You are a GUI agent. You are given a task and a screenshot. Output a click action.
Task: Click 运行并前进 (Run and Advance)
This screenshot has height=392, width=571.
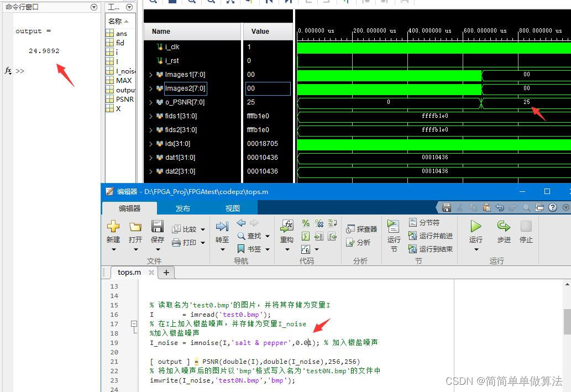click(431, 236)
